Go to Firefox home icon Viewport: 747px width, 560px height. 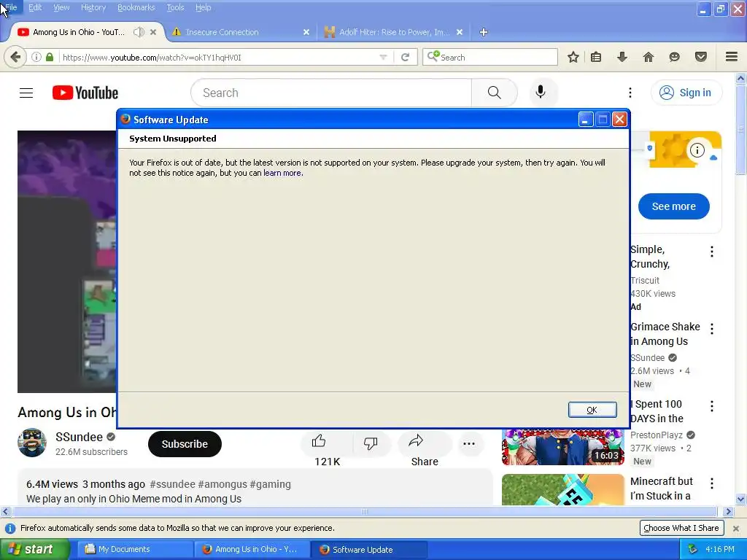point(649,57)
